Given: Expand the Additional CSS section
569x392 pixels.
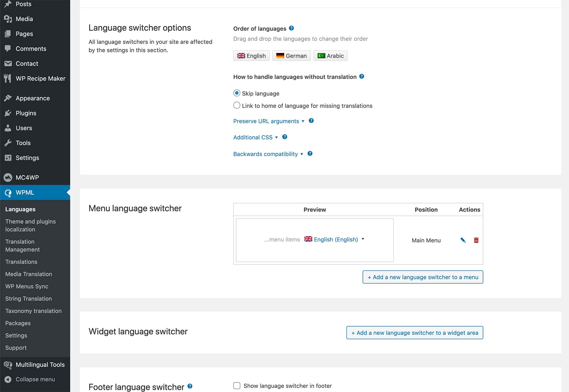Looking at the screenshot, I should pyautogui.click(x=253, y=137).
